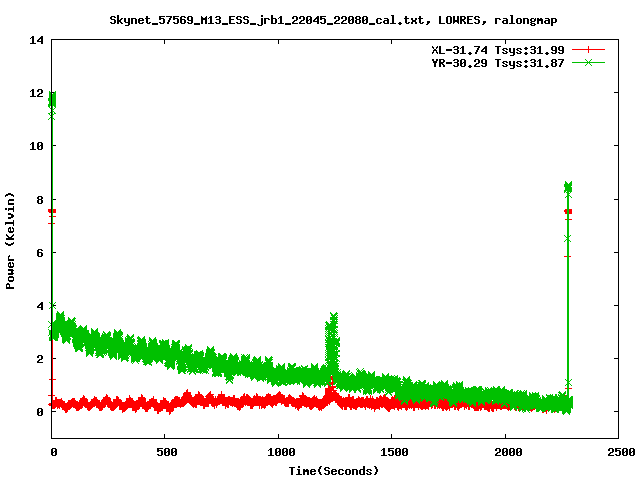Viewport: 640px width, 480px height.
Task: Click the x-axis tick label 2000
Action: coord(508,452)
